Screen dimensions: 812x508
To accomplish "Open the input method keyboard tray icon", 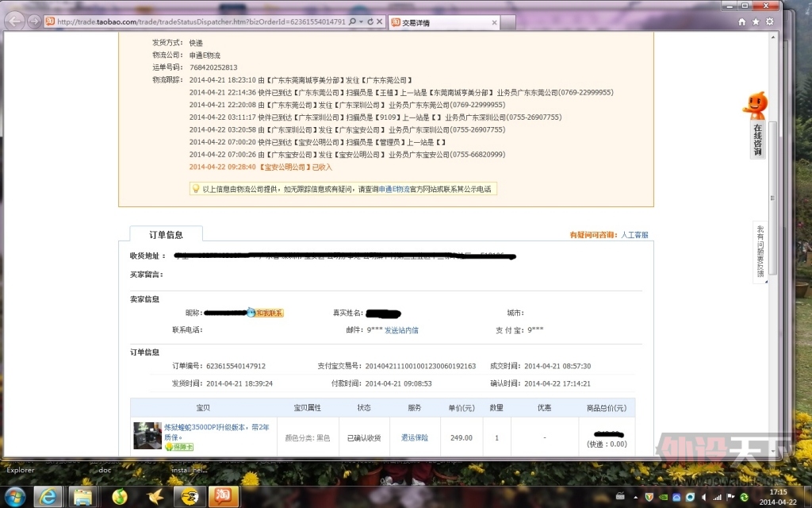I will [x=620, y=497].
